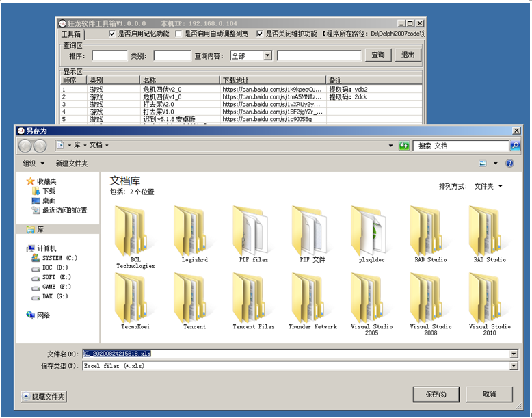Open the 组织 menu dropdown
The width and height of the screenshot is (532, 418).
pos(34,164)
